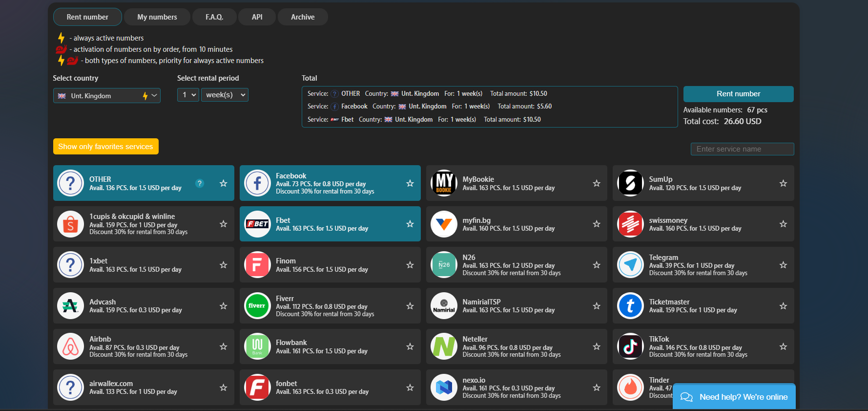Toggle the myfin.bg favorite star
Image resolution: width=868 pixels, height=411 pixels.
coord(597,224)
